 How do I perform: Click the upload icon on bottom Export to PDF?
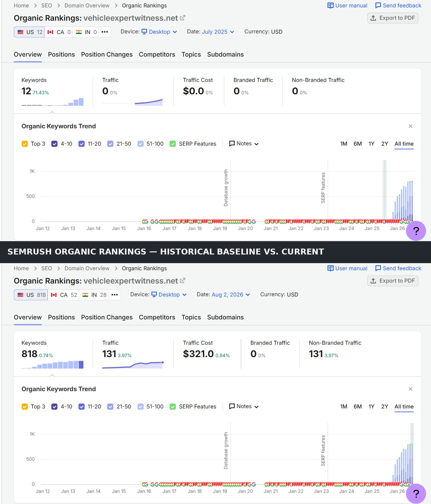[x=373, y=281]
